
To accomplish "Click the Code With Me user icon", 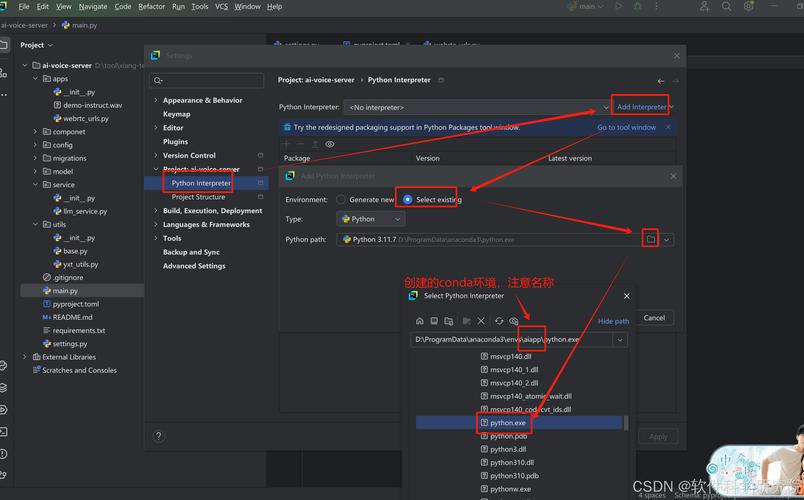I will click(x=705, y=6).
